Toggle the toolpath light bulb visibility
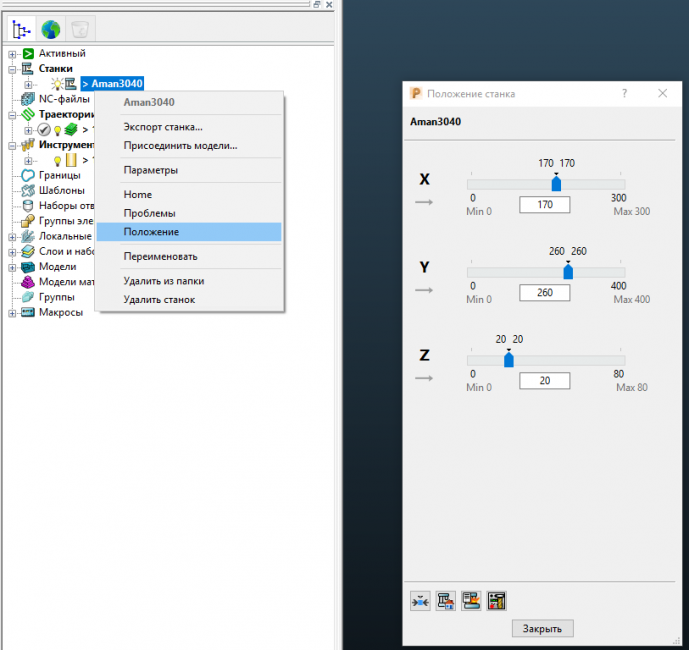Screen dimensions: 689x650 (x=58, y=130)
